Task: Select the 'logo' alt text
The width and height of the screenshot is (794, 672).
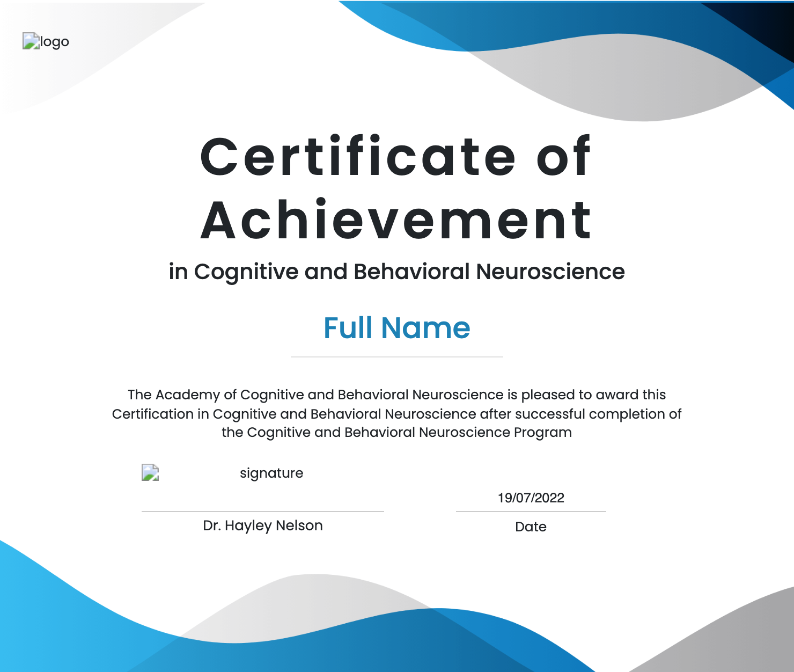Action: click(55, 41)
